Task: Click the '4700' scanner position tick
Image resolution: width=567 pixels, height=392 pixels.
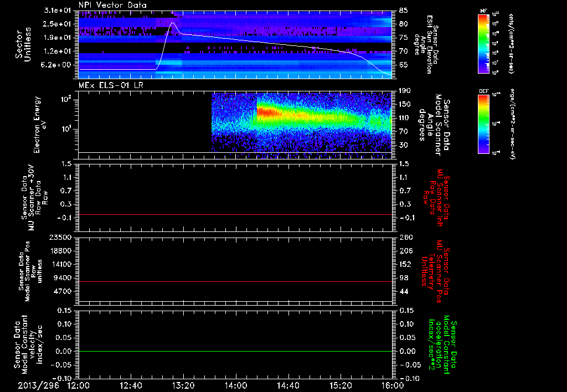Action: 63,291
